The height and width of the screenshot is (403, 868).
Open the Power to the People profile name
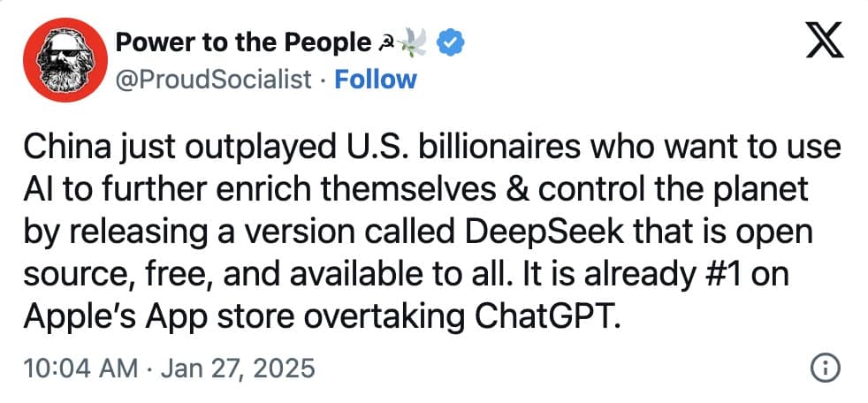point(243,42)
